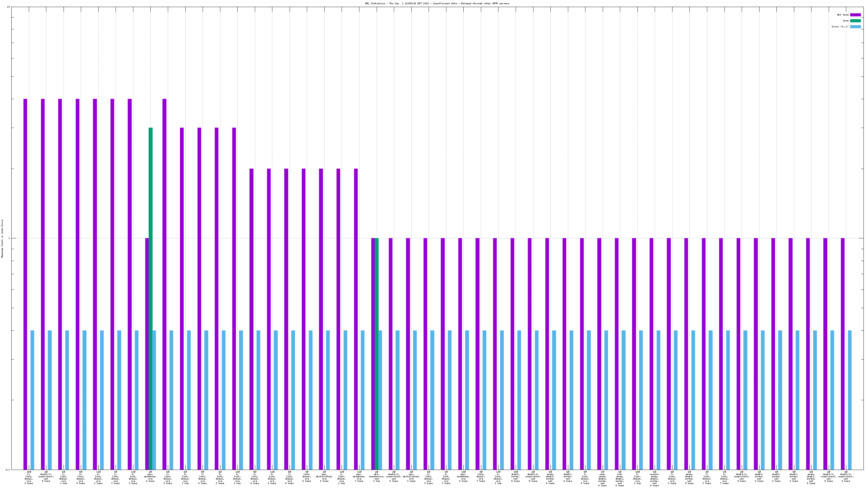
Task: Click the '0.1' y-axis tick label
Action: tap(8, 469)
